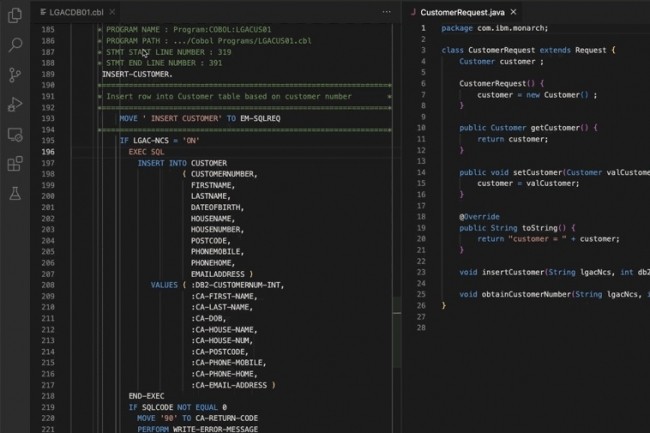Place cursor on INSERT-CUSTOMER paragraph name
Image resolution: width=650 pixels, height=433 pixels.
click(x=136, y=74)
